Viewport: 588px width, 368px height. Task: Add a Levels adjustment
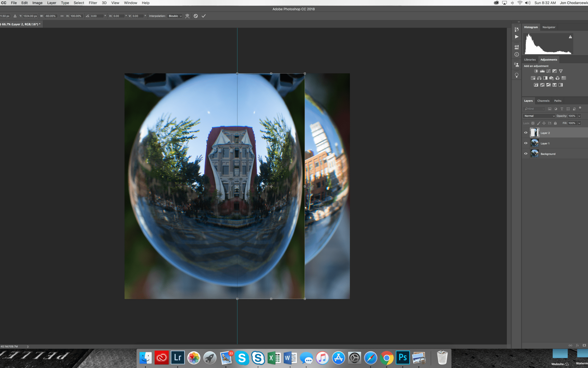coord(542,71)
